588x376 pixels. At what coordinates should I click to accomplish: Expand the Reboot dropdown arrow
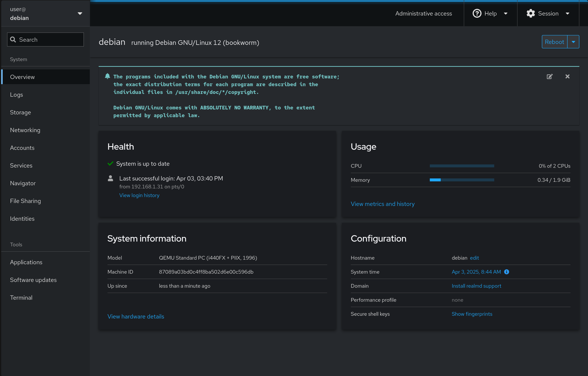573,42
